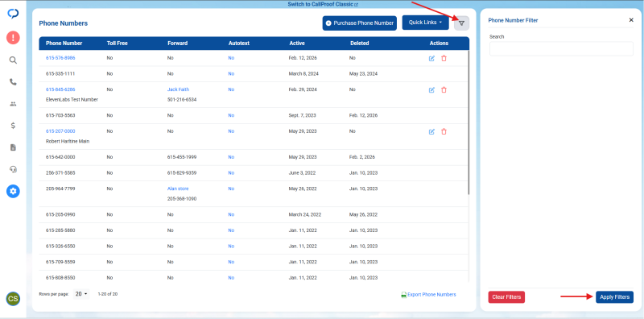Open the settings gear sidebar icon

(13, 191)
